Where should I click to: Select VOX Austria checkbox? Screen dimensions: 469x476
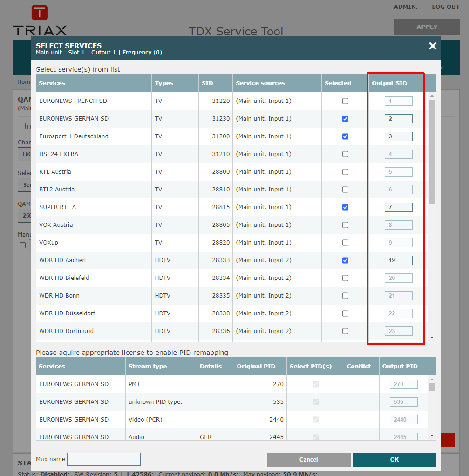345,225
